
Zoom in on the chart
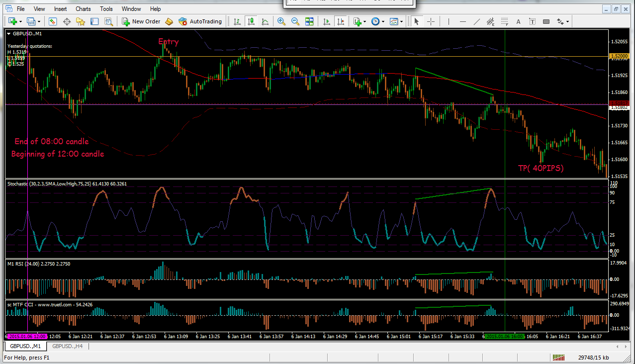pyautogui.click(x=281, y=21)
